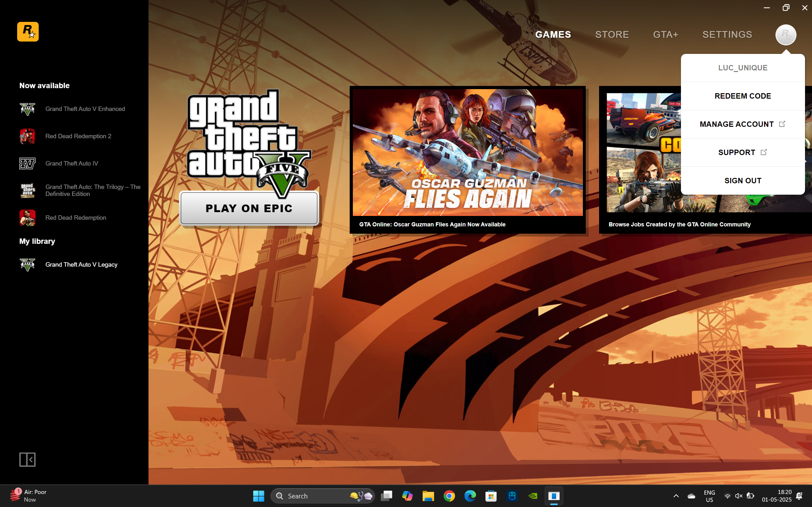Show hidden system tray icons

(x=676, y=496)
